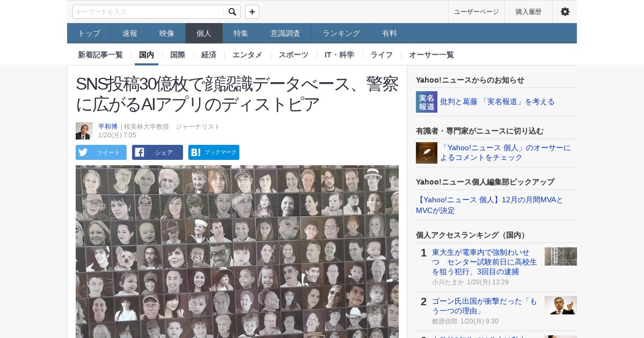Open 批判と葛藤「実名報道」を考える link
Screen dimensions: 644x338
pyautogui.click(x=497, y=101)
